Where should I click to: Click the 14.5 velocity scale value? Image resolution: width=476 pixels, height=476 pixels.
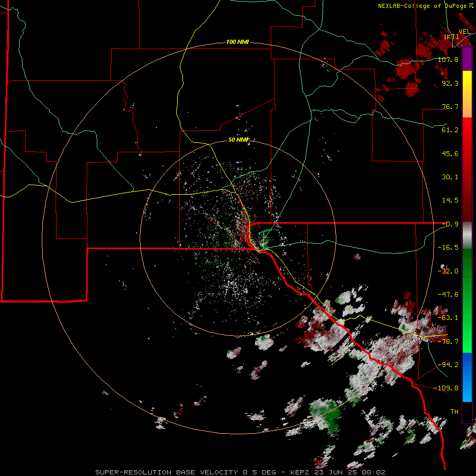point(450,200)
